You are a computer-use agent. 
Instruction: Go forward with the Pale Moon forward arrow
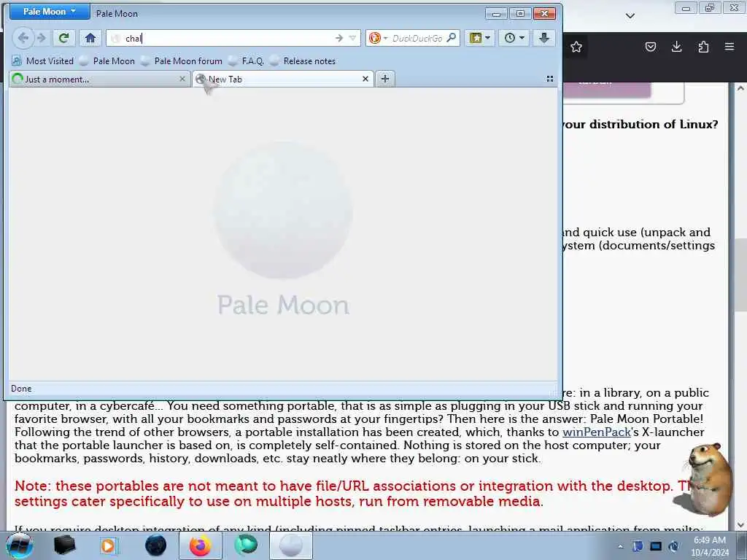(42, 38)
